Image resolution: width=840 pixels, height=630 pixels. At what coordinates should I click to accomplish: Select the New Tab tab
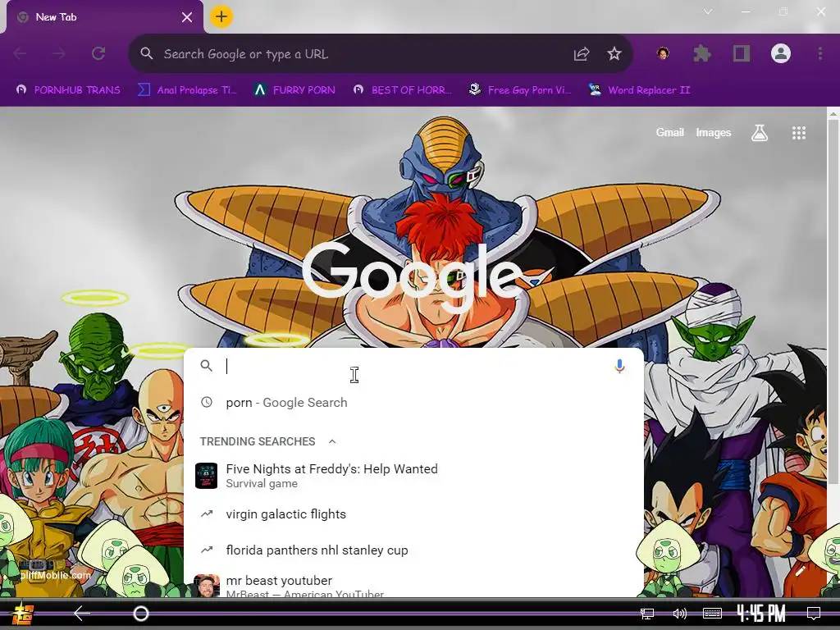click(104, 17)
